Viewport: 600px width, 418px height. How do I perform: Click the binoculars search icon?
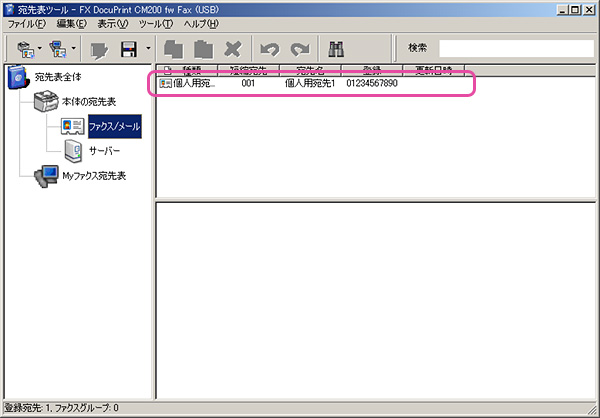(x=337, y=48)
